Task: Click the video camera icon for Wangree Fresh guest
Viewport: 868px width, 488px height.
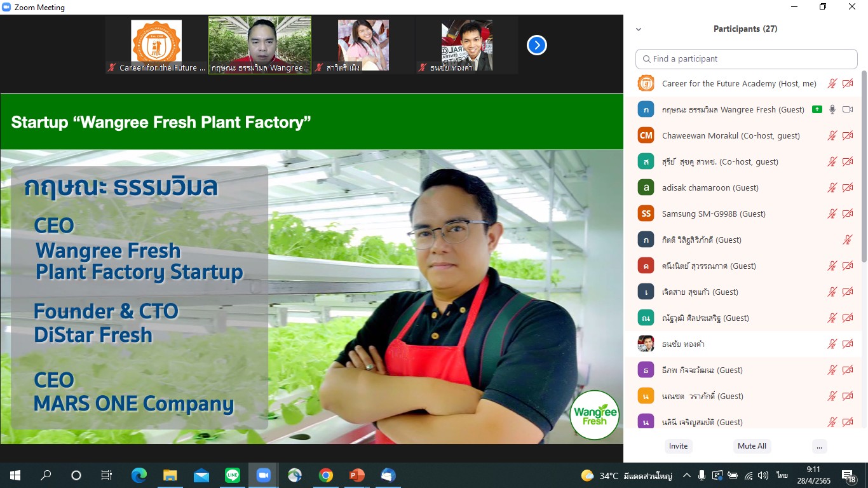Action: [x=848, y=109]
